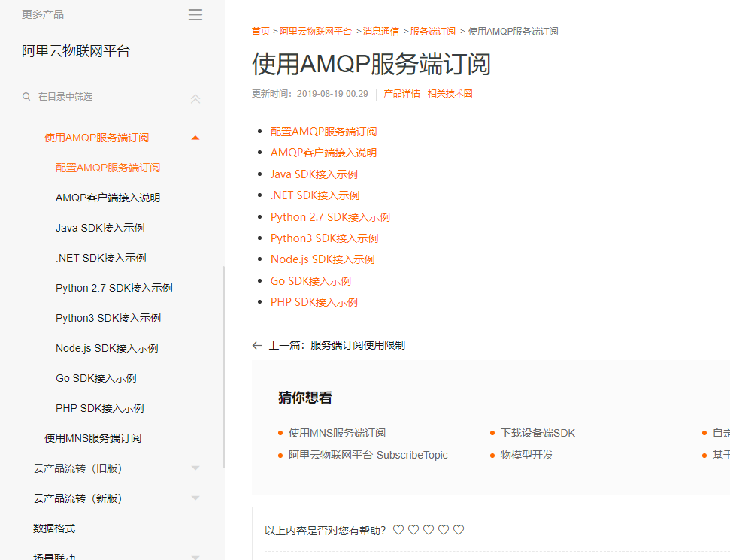Expand 云产品流转（新版）section
The image size is (730, 560).
click(x=195, y=498)
